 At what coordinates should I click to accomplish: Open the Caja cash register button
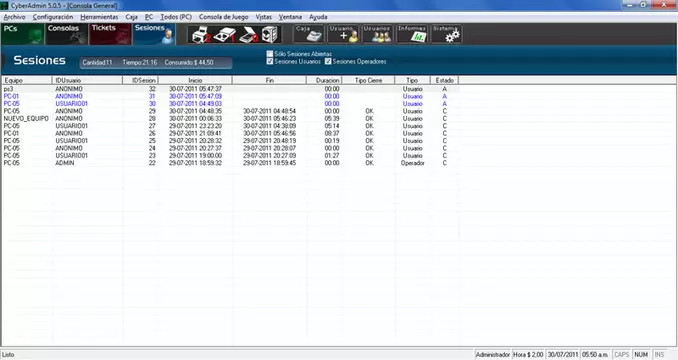click(x=309, y=34)
